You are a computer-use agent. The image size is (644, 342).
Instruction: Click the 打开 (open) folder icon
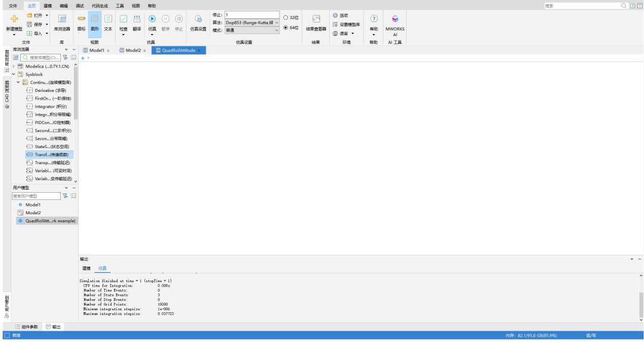click(x=29, y=15)
